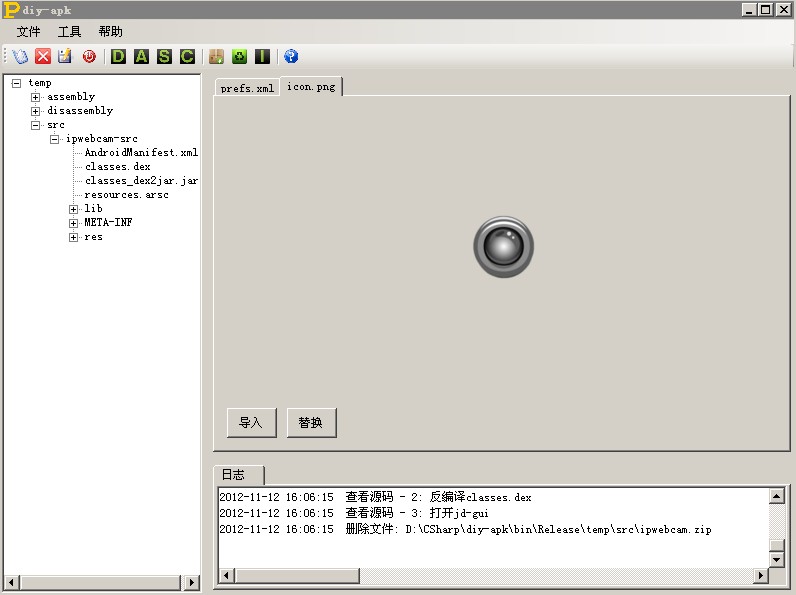Select AndroidManifest.xml in the file tree

141,153
